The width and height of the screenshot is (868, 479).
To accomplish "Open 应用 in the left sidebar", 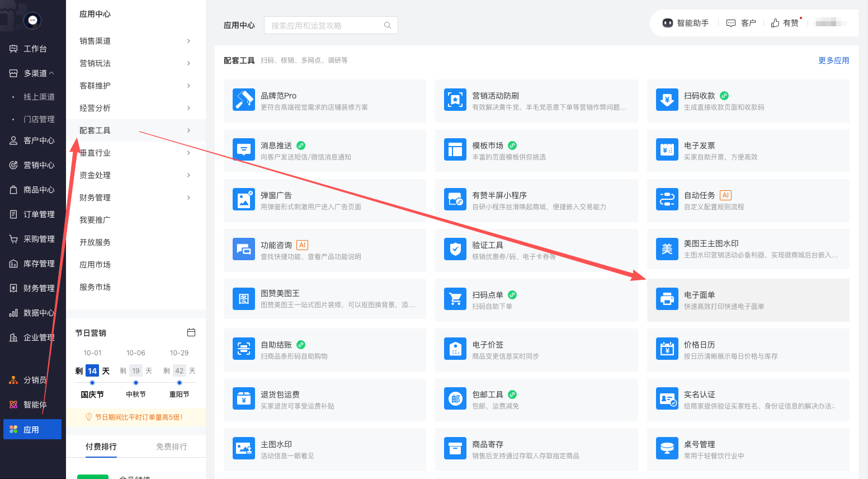I will (32, 430).
